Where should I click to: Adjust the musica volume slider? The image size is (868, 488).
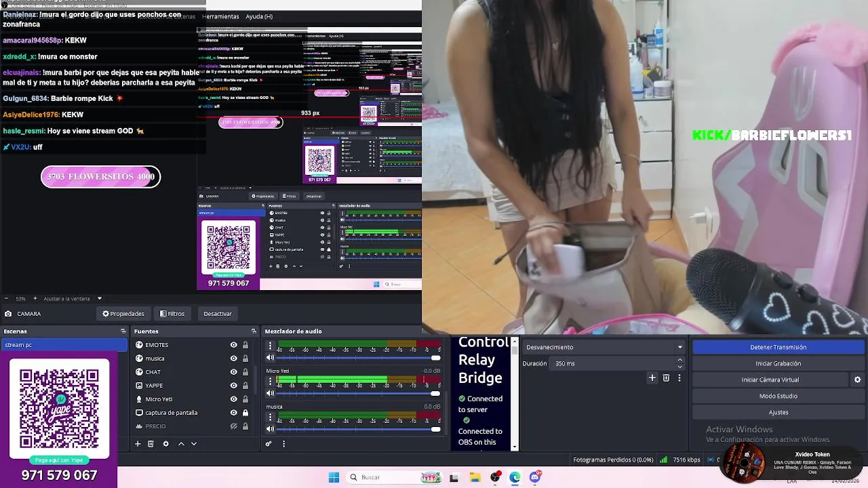click(x=359, y=429)
